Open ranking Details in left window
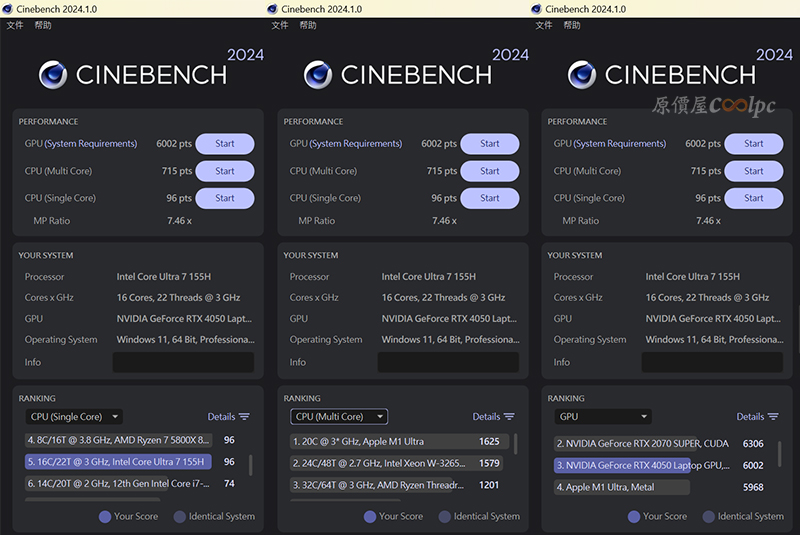 tap(228, 417)
